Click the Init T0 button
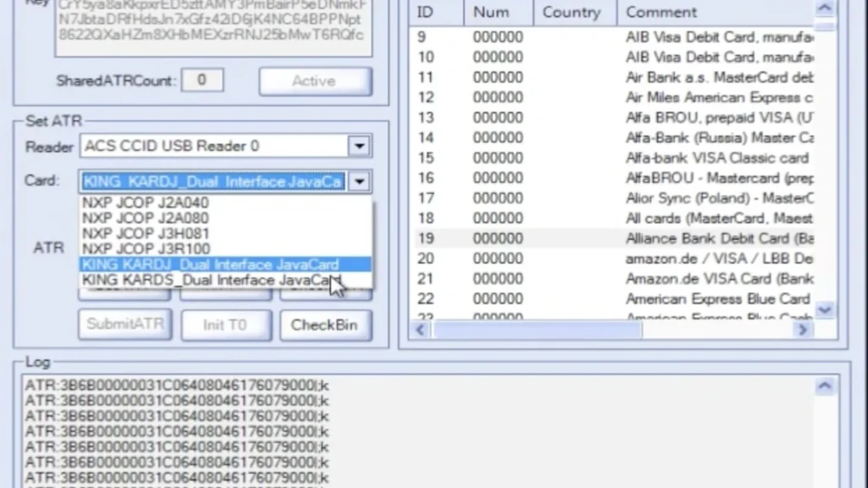The height and width of the screenshot is (488, 868). tap(225, 324)
